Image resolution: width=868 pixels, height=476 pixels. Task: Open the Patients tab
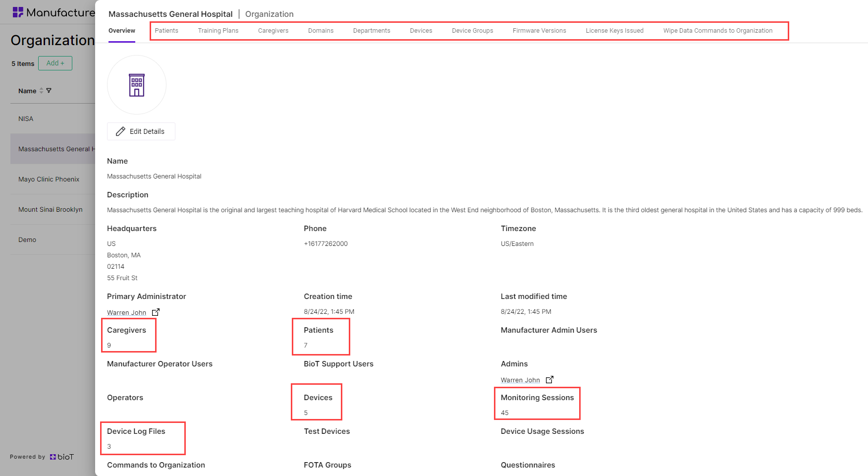coord(166,31)
